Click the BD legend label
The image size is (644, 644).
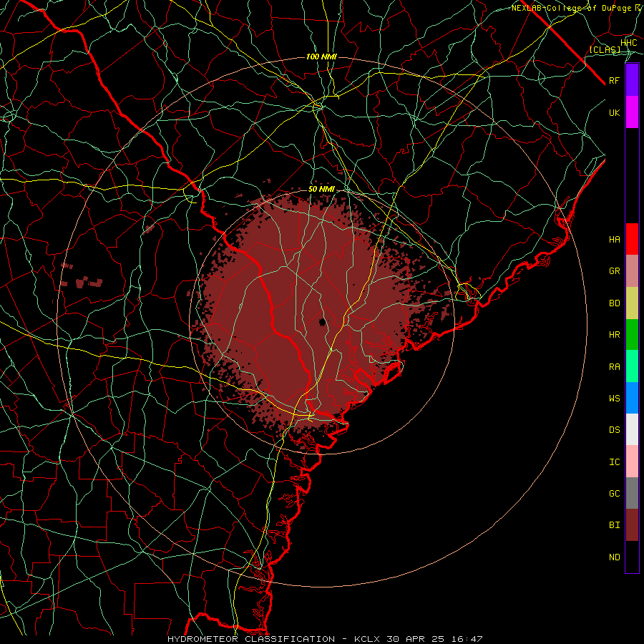click(x=615, y=303)
